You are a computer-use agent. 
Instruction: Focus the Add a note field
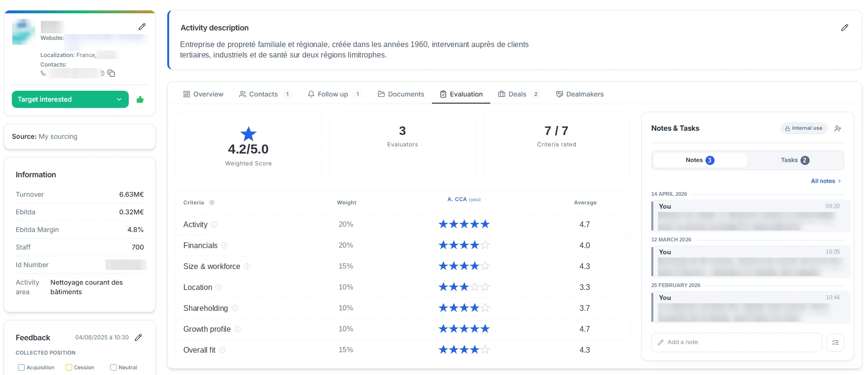pyautogui.click(x=736, y=342)
